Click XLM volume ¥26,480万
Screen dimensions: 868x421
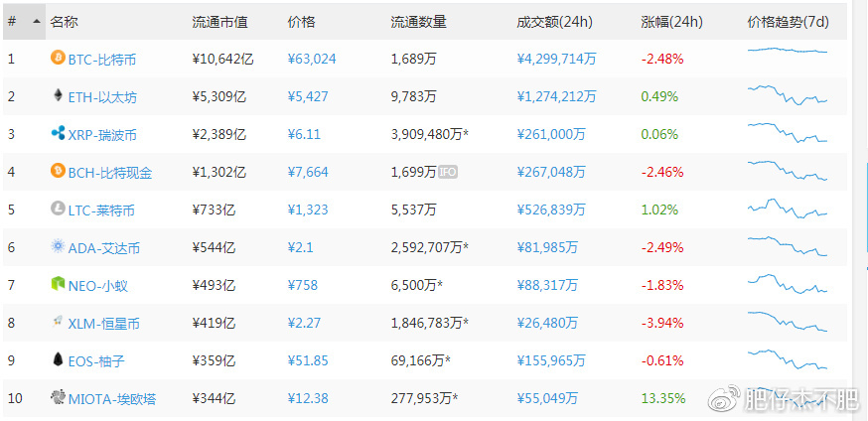547,323
